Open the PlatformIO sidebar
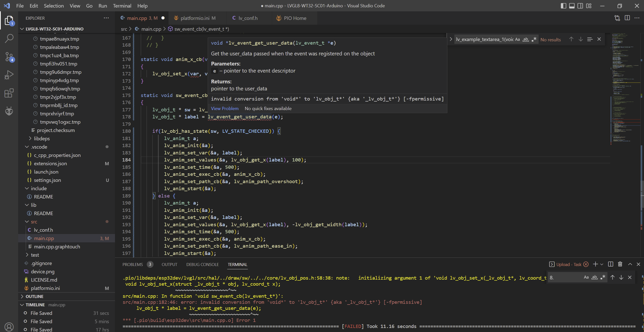 coord(9,111)
